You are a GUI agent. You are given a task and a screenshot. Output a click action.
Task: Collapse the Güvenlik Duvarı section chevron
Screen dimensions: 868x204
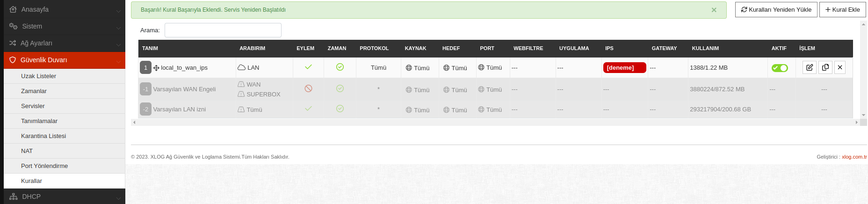point(118,61)
